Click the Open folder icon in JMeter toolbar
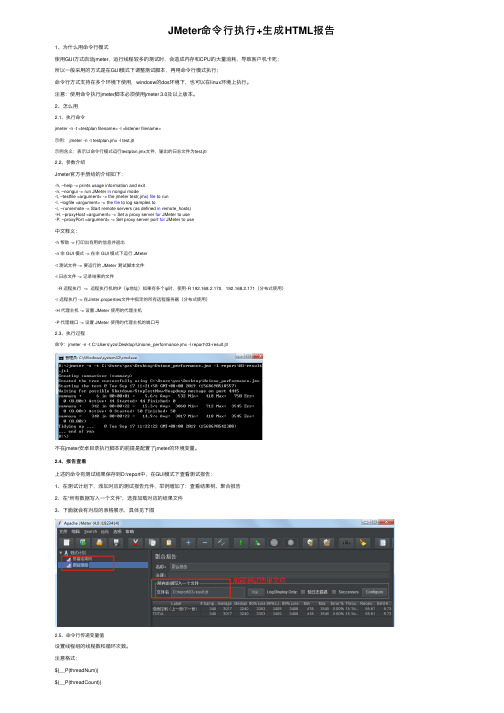The image size is (504, 713). tap(100, 542)
